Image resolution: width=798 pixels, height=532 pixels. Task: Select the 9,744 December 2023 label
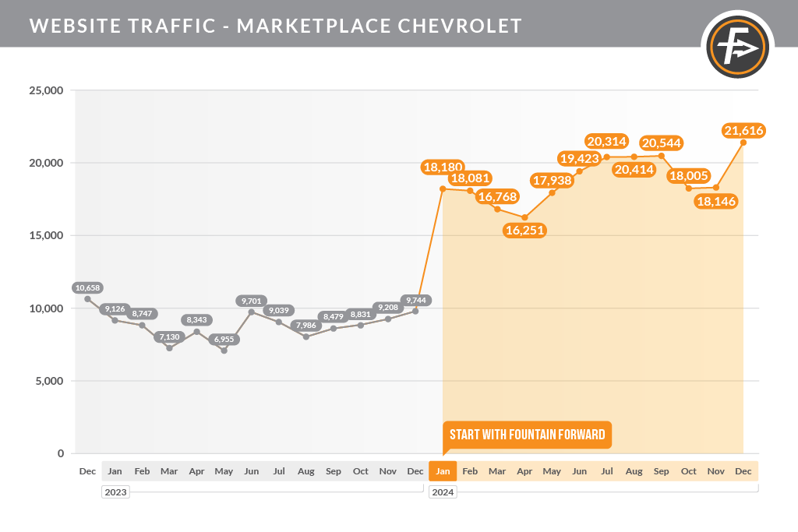pyautogui.click(x=416, y=300)
